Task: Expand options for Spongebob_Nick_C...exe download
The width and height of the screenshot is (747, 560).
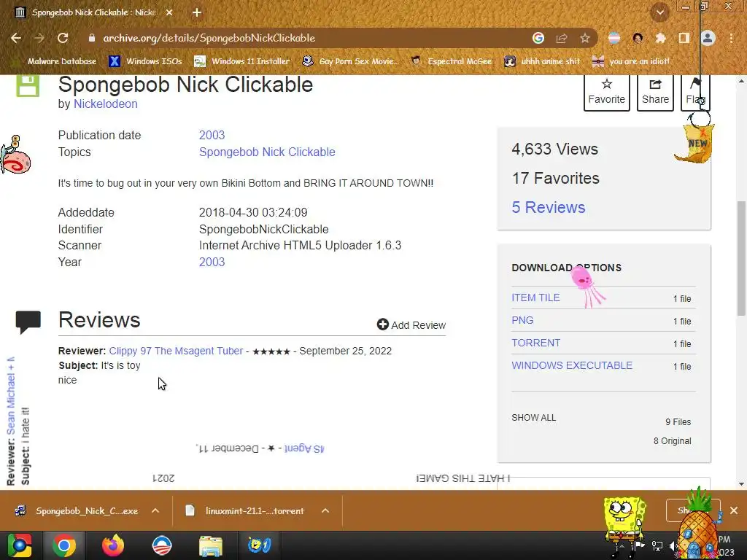Action: coord(155,511)
